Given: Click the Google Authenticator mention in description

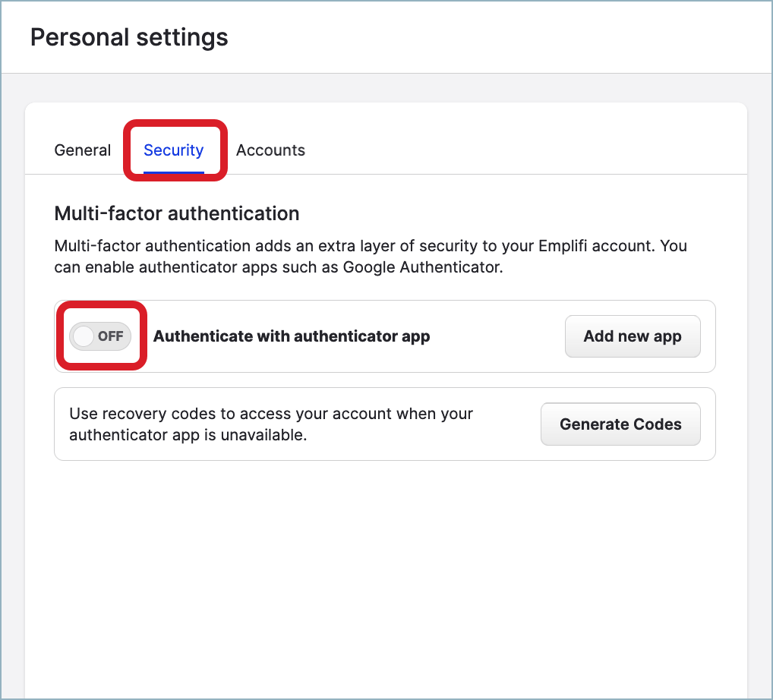Looking at the screenshot, I should 422,268.
